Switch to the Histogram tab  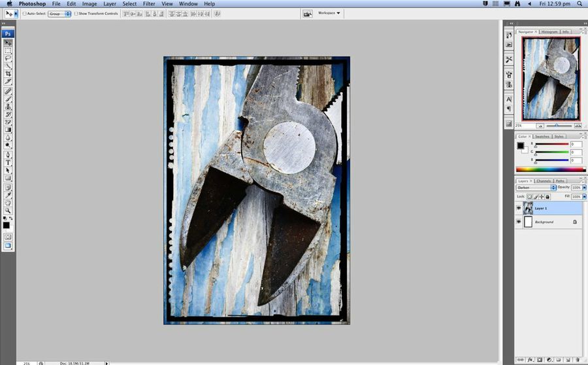549,32
